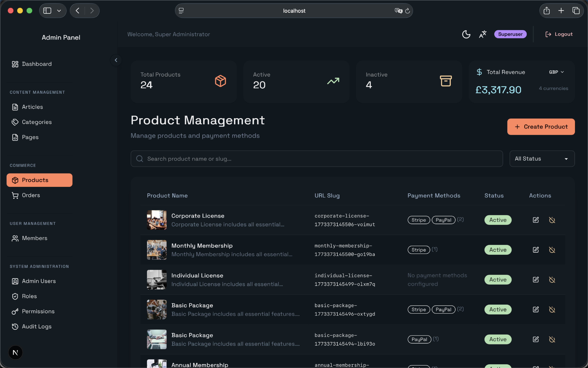The width and height of the screenshot is (588, 368).
Task: Deactivate the Corporate License product
Action: (x=552, y=220)
